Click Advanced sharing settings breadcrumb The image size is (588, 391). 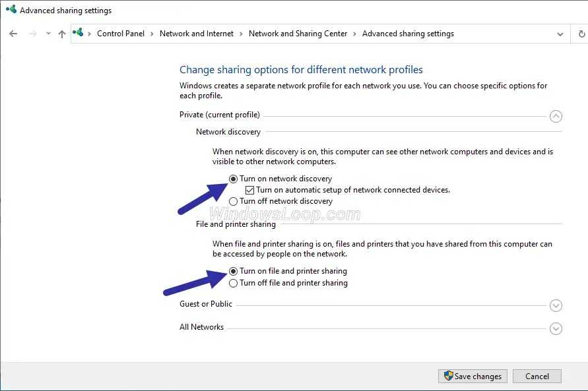(x=408, y=34)
